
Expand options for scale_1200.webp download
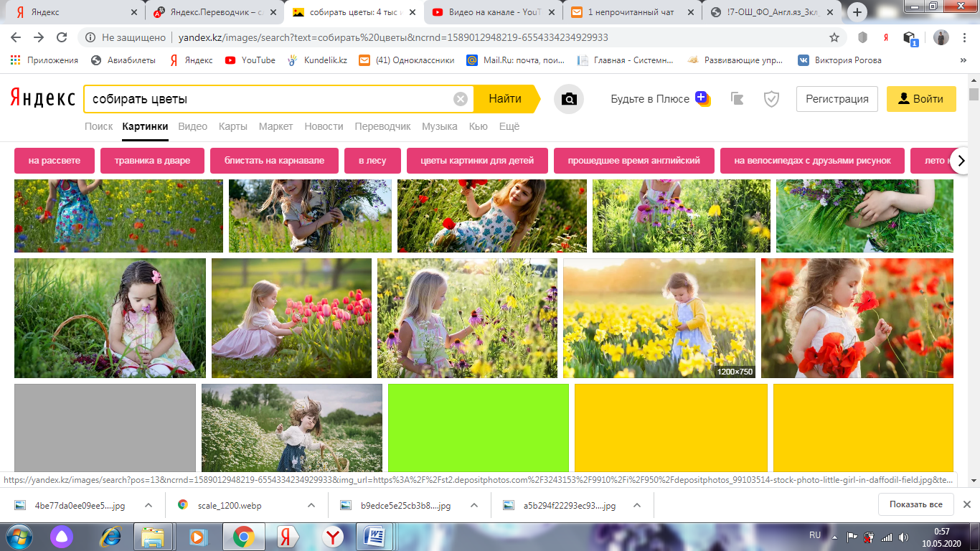pos(311,505)
